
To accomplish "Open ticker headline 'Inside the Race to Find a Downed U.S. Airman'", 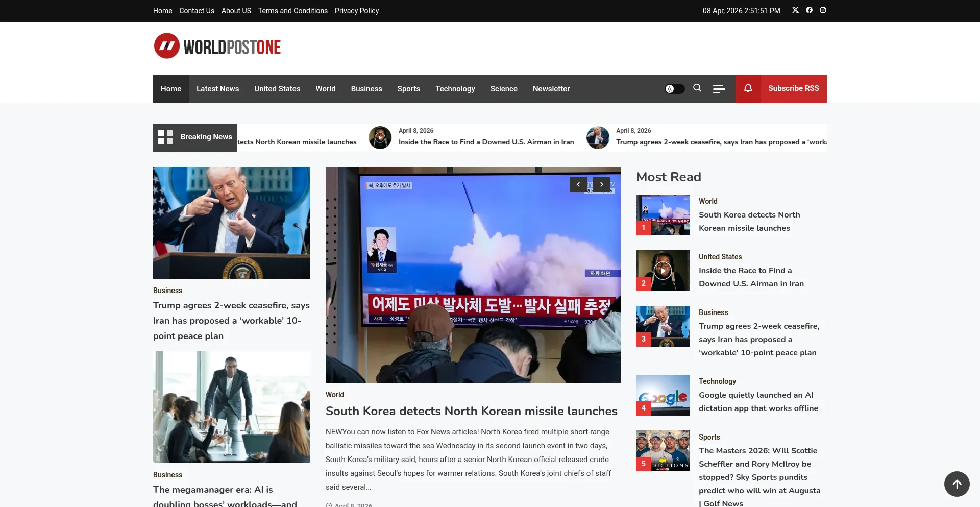I will pos(486,142).
